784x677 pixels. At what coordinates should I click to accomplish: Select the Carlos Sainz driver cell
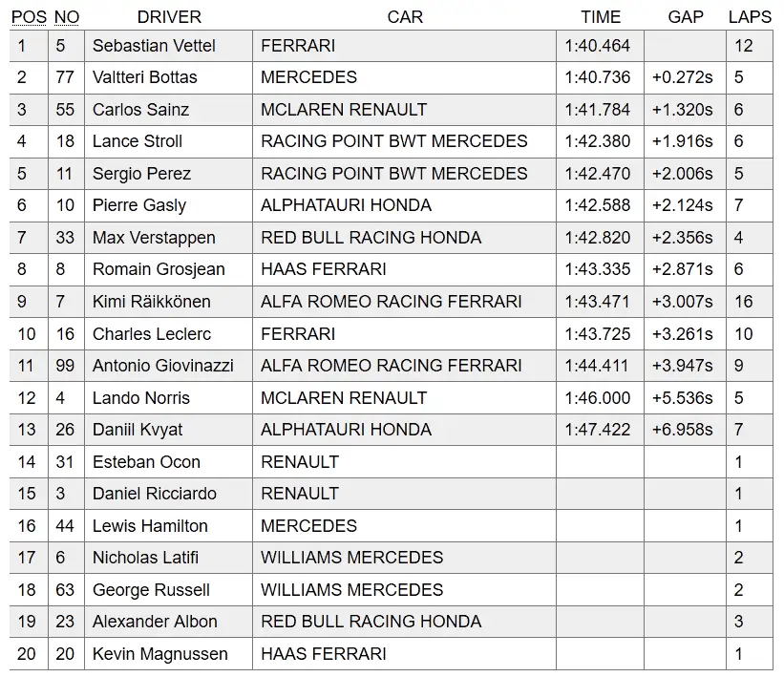pos(139,110)
